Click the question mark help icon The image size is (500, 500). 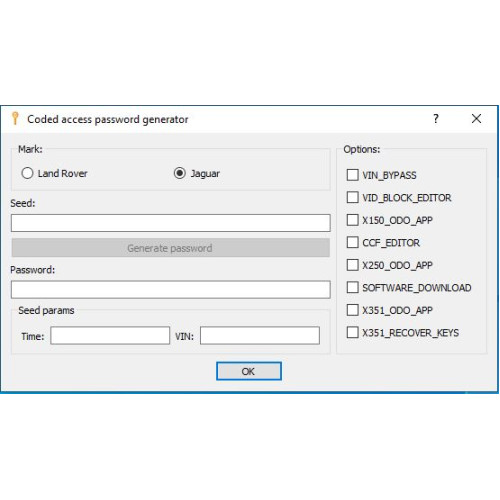point(436,118)
